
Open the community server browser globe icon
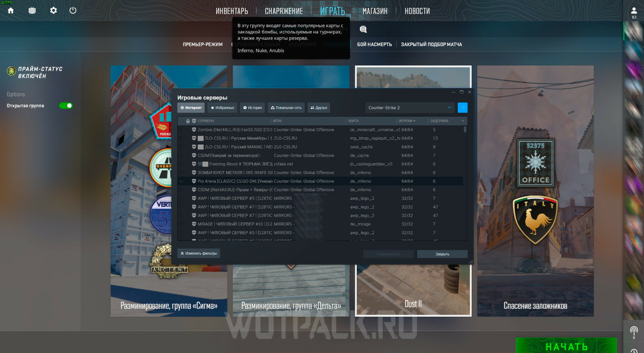pos(363,29)
